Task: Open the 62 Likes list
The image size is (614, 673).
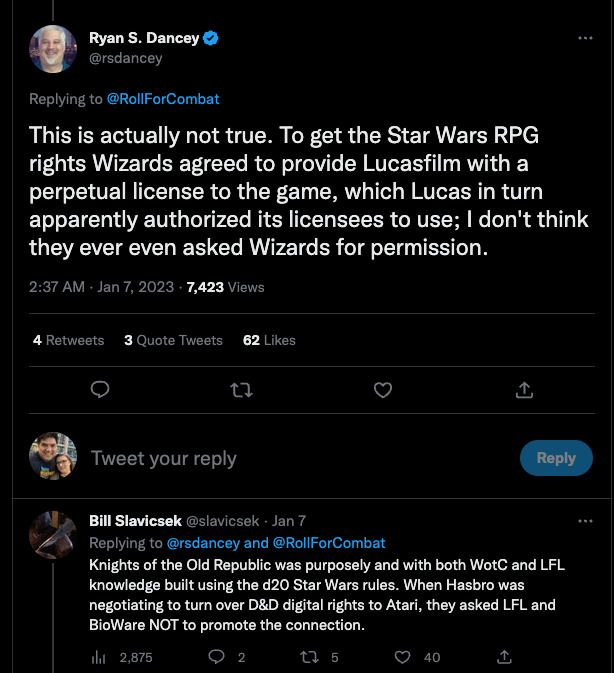Action: tap(269, 340)
